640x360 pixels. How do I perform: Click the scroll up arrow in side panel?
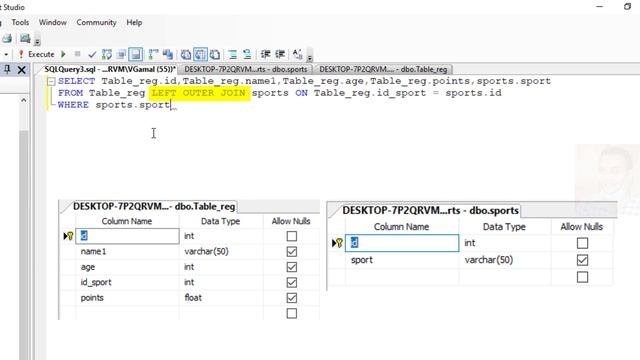(24, 100)
